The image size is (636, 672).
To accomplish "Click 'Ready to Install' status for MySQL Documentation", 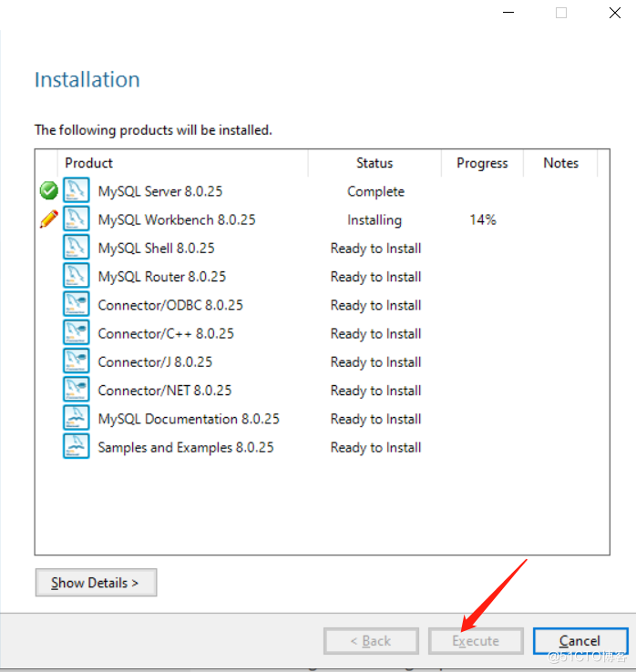I will coord(375,419).
